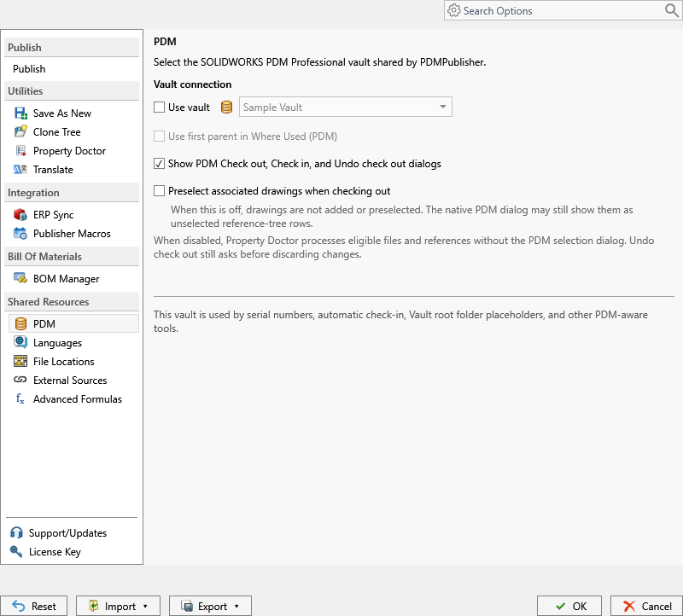The height and width of the screenshot is (616, 683).
Task: Select the Translate utility
Action: pos(53,169)
